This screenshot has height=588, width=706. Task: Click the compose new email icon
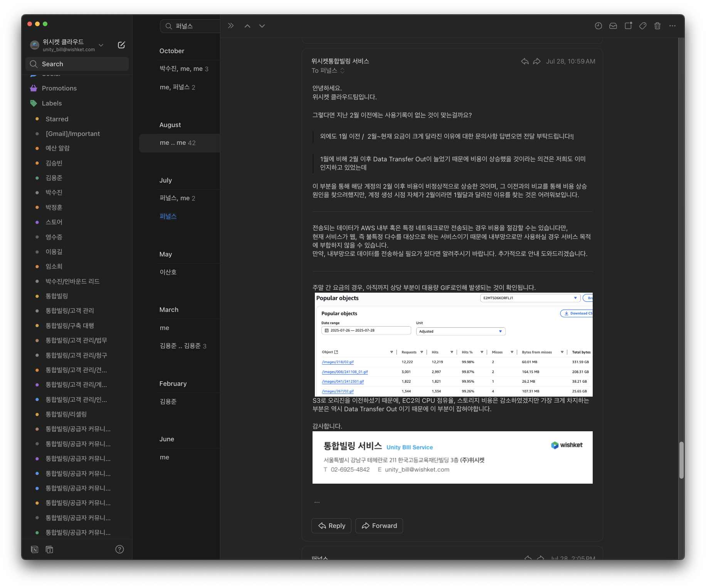[x=121, y=45]
